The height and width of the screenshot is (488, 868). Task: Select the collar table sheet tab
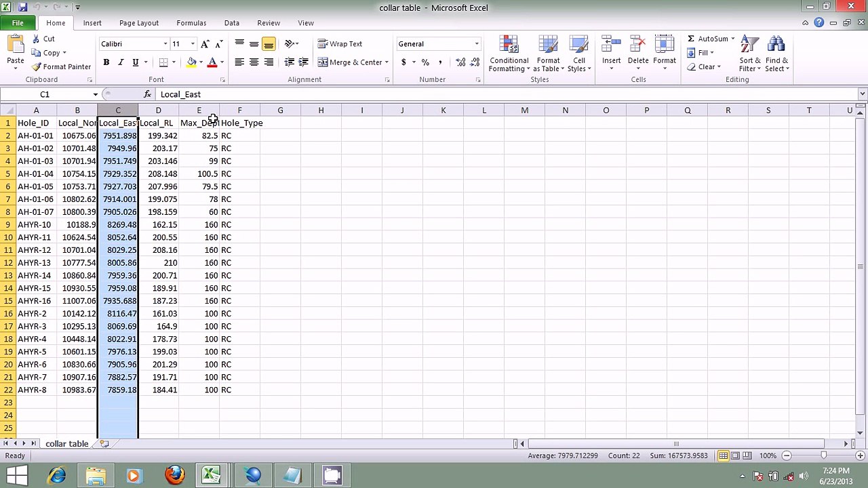66,443
